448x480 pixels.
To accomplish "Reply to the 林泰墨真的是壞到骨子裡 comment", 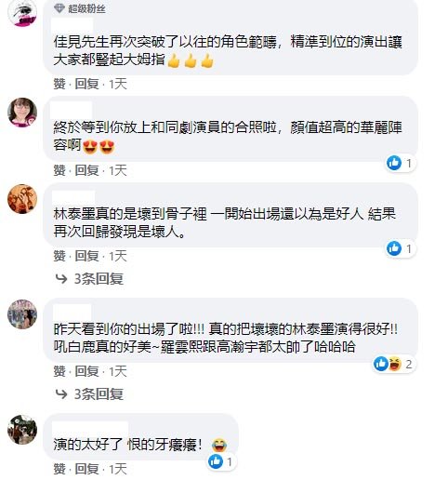I will 87,256.
